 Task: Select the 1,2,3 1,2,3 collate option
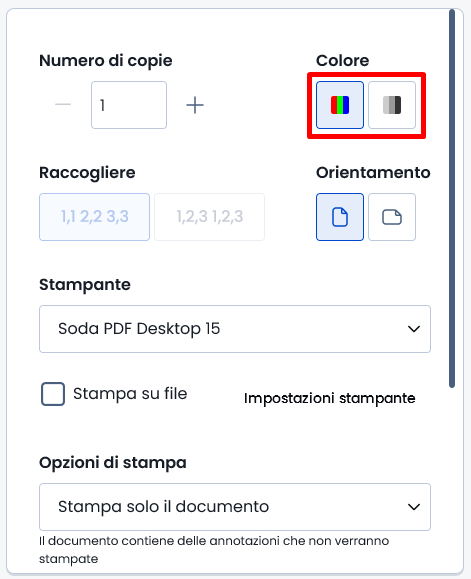209,217
